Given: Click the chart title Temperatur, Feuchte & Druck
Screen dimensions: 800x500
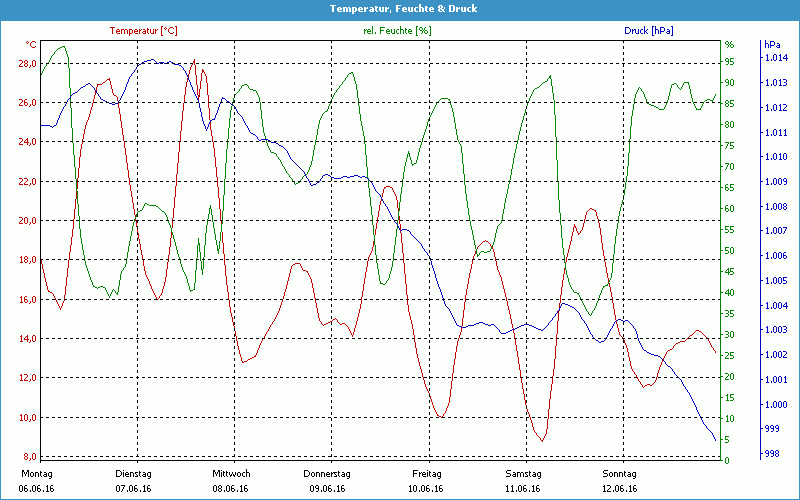Looking at the screenshot, I should click(x=403, y=9).
